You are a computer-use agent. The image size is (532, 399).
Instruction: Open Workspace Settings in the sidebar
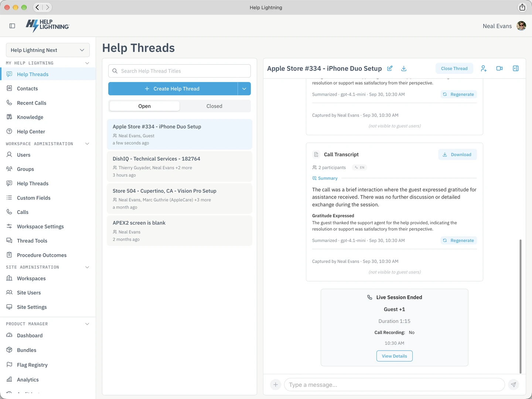[x=48, y=226]
